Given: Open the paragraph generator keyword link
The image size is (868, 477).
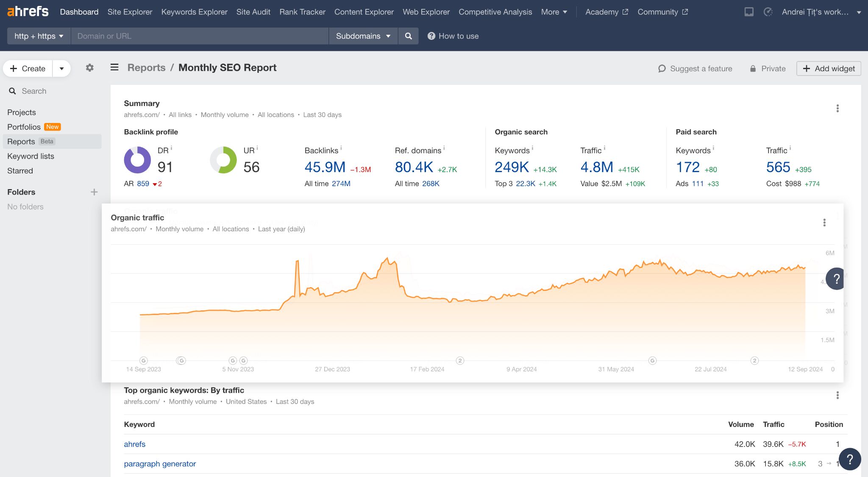Looking at the screenshot, I should click(160, 464).
